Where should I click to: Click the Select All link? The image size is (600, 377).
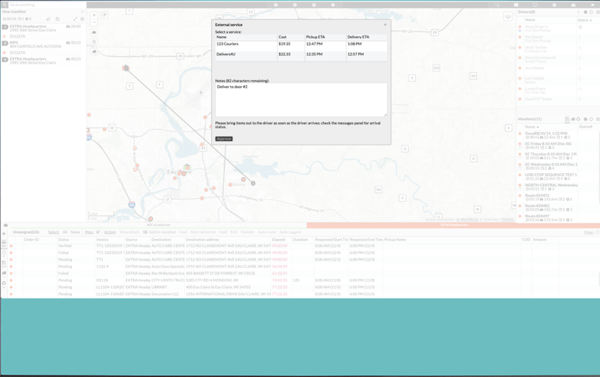tap(65, 232)
